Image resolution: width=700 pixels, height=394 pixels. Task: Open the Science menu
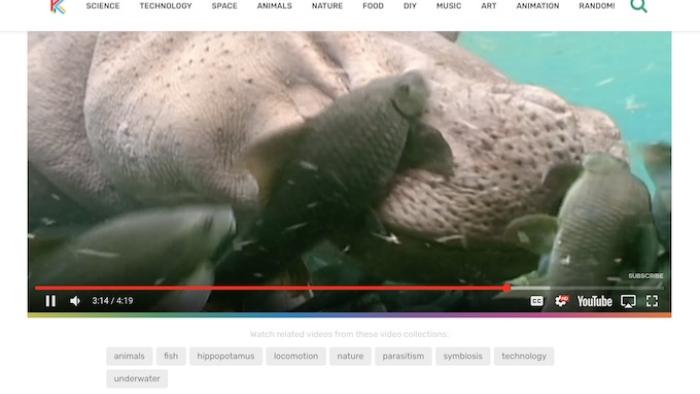pos(103,6)
